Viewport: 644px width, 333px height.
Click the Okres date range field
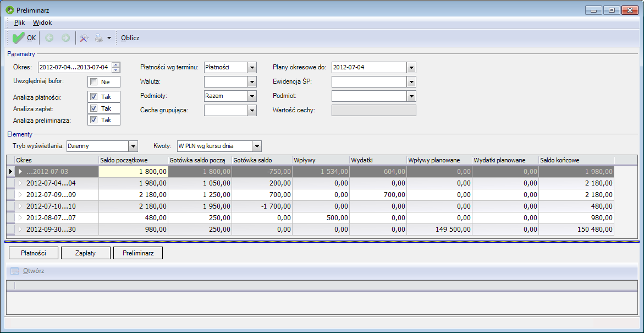pyautogui.click(x=75, y=67)
